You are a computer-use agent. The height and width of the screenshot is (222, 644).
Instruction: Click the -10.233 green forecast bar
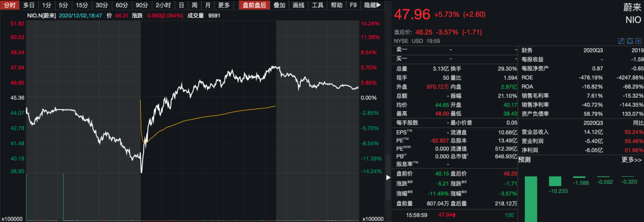coord(555,182)
